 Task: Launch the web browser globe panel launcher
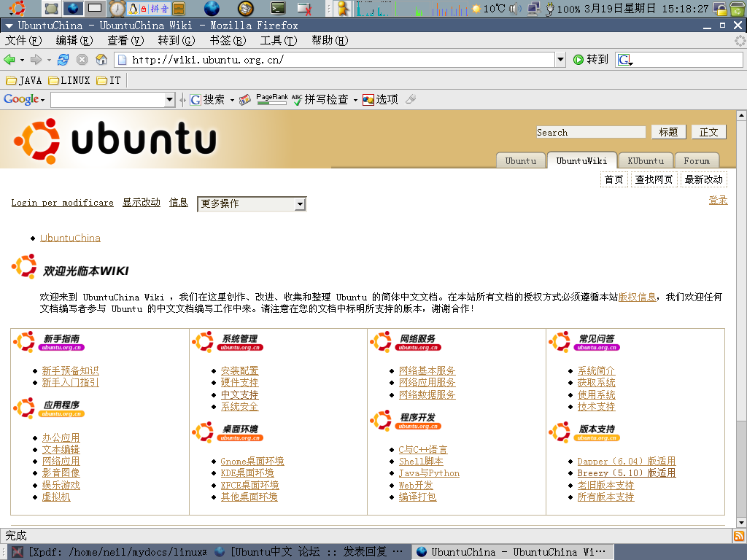[x=212, y=8]
